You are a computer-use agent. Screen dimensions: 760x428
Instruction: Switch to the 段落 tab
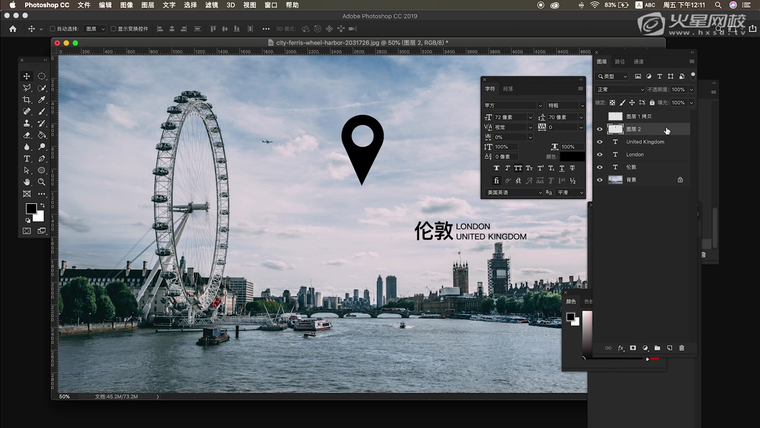pyautogui.click(x=508, y=89)
